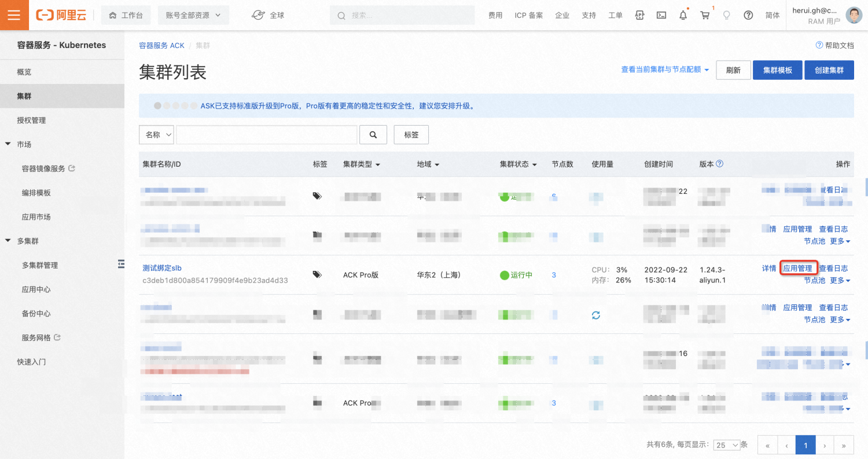Click the help question mark icon
Image resolution: width=868 pixels, height=459 pixels.
click(x=748, y=15)
